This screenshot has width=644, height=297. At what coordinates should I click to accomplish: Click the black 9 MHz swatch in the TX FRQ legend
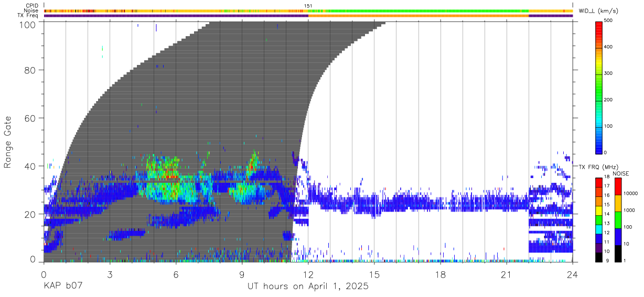coord(599,257)
